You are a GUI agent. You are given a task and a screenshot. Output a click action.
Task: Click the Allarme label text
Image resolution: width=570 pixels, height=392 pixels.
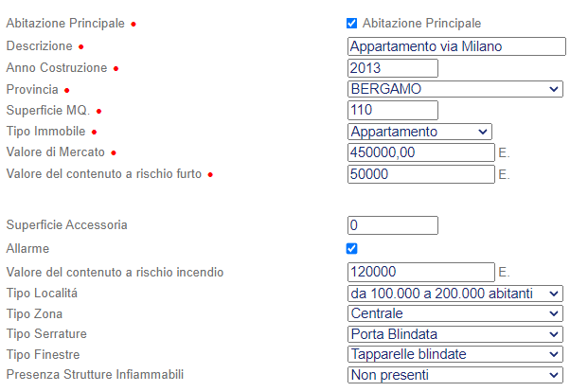click(x=27, y=248)
